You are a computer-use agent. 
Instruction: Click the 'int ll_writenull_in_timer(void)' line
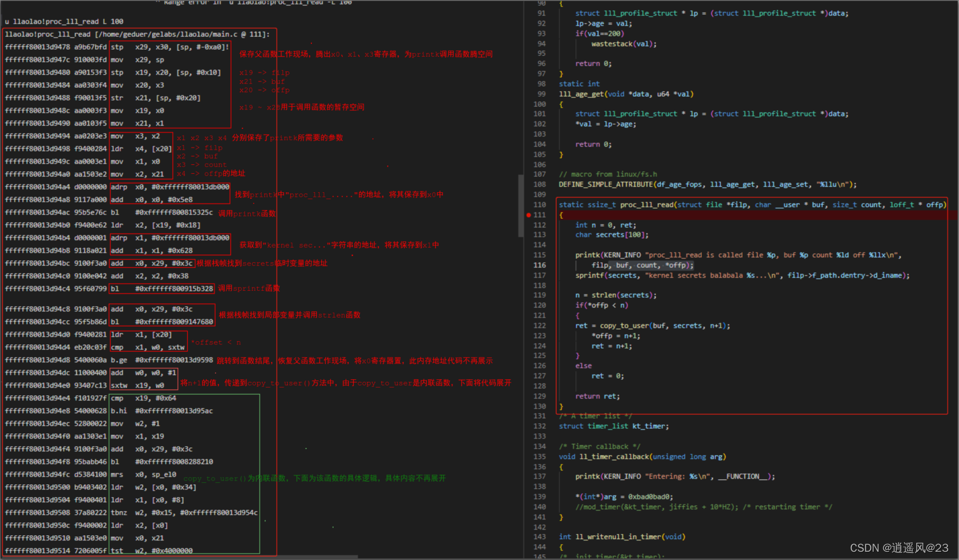pos(622,537)
